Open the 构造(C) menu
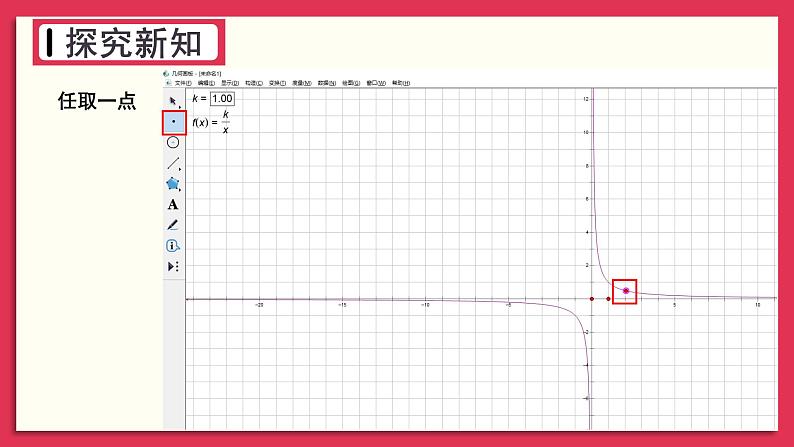Screen dimensions: 794x447 pyautogui.click(x=254, y=83)
